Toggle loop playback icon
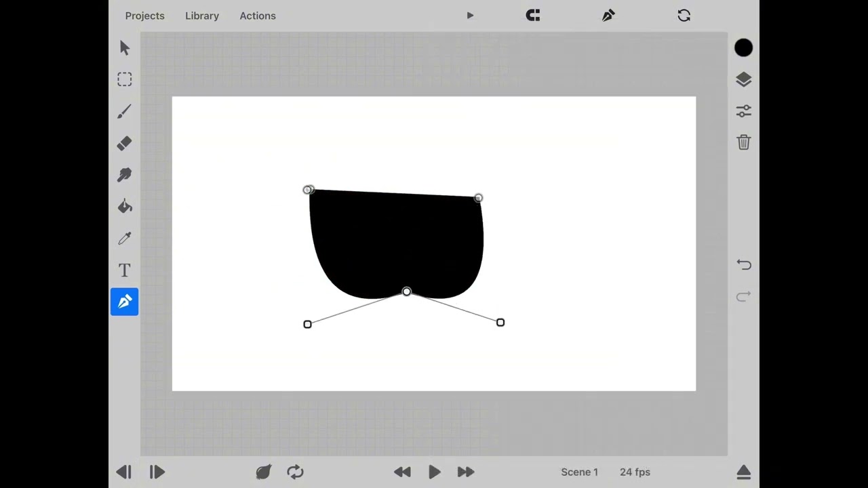The height and width of the screenshot is (488, 868). point(295,472)
